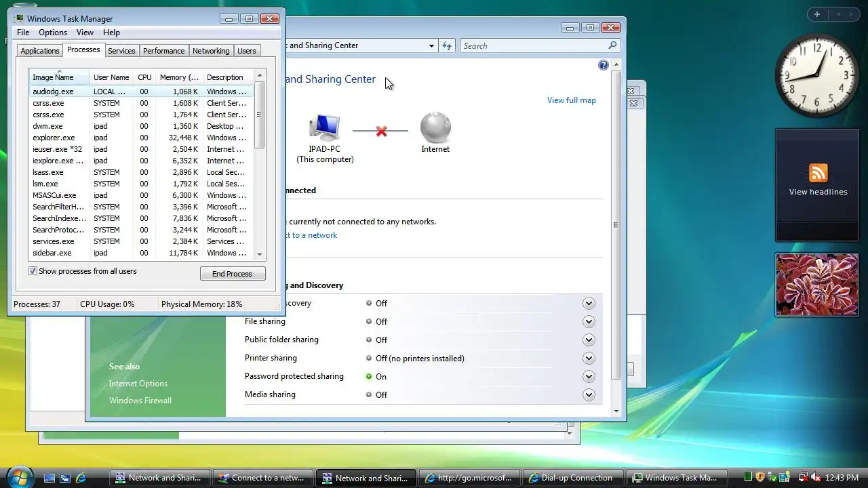Click the End Process button
The height and width of the screenshot is (488, 868).
(x=233, y=274)
